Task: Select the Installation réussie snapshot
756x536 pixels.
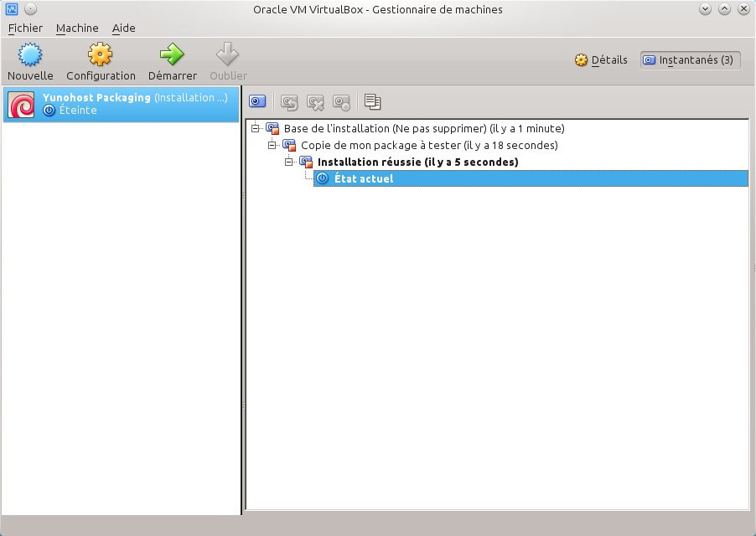Action: tap(417, 162)
